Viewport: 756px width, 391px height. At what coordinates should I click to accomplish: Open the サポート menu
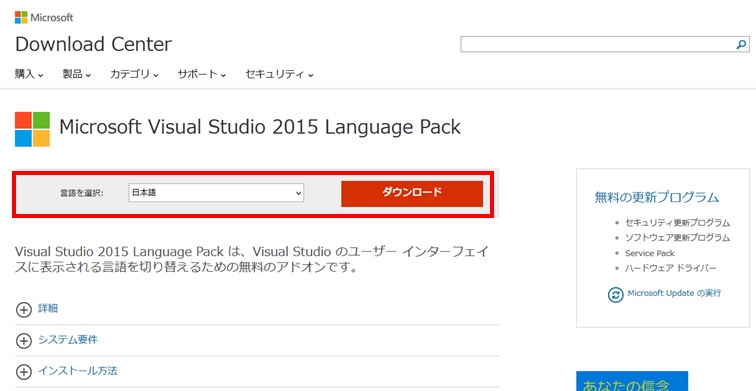[x=202, y=74]
